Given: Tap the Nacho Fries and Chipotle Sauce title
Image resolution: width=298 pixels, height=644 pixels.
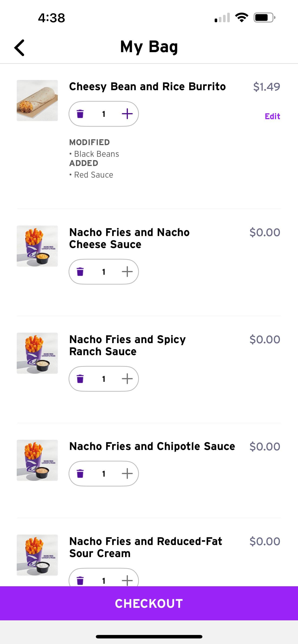Looking at the screenshot, I should pos(152,446).
